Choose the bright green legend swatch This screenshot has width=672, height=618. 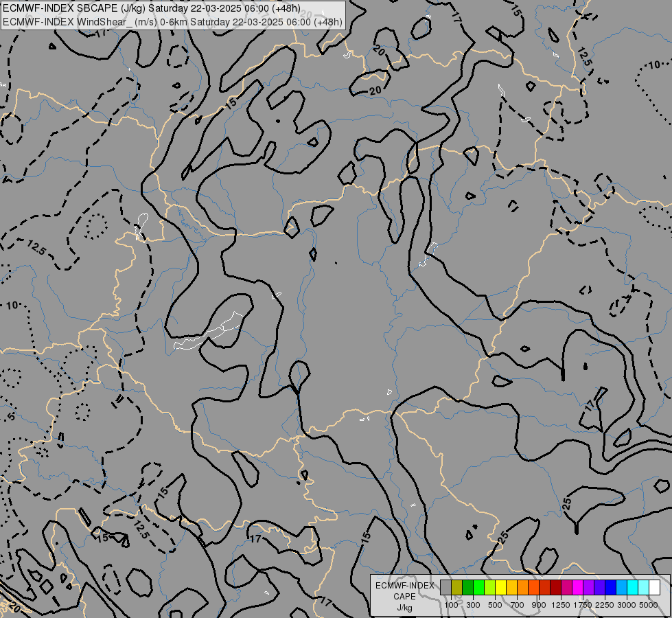click(x=478, y=588)
